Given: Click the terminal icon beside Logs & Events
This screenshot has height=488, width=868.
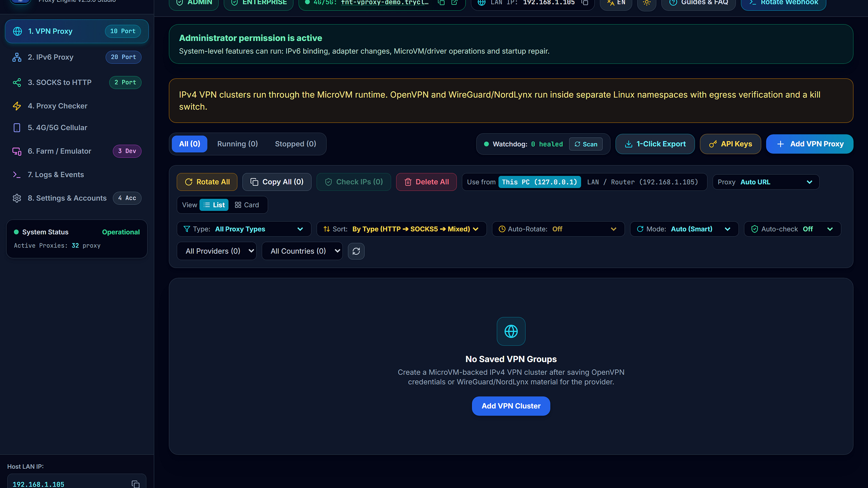Looking at the screenshot, I should pos(17,175).
